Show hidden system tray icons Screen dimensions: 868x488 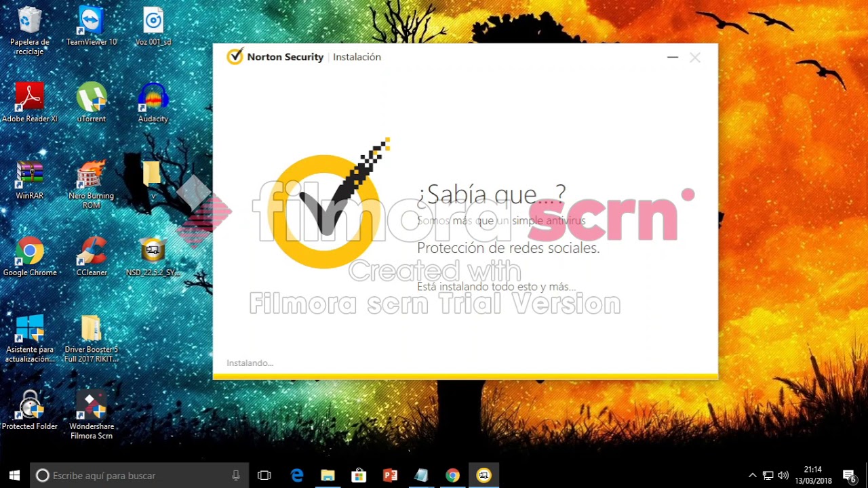[752, 475]
